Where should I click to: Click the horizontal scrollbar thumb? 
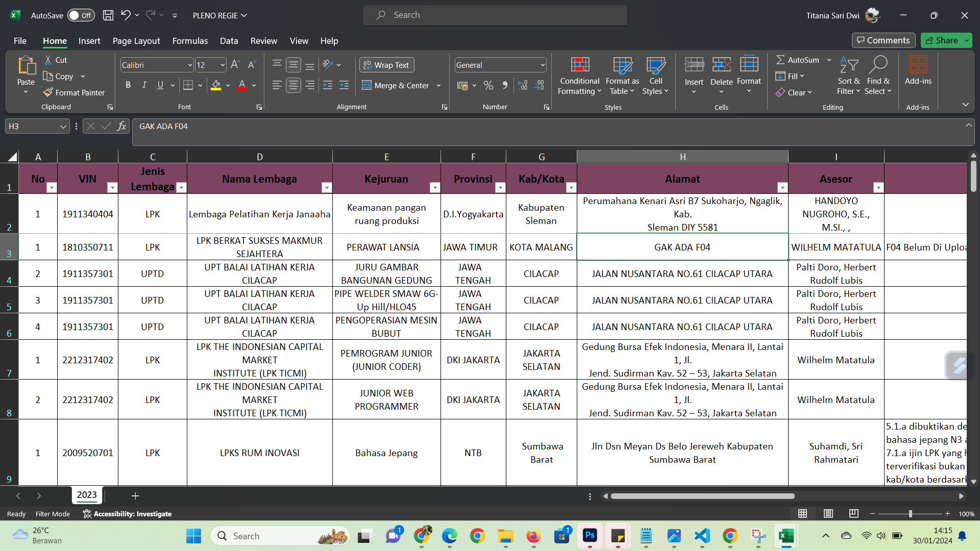click(702, 496)
